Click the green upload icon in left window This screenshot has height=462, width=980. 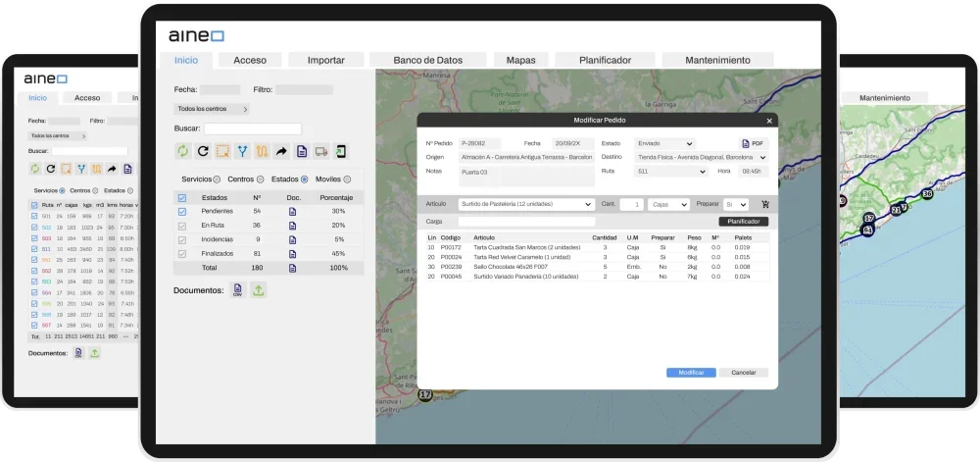(x=94, y=353)
